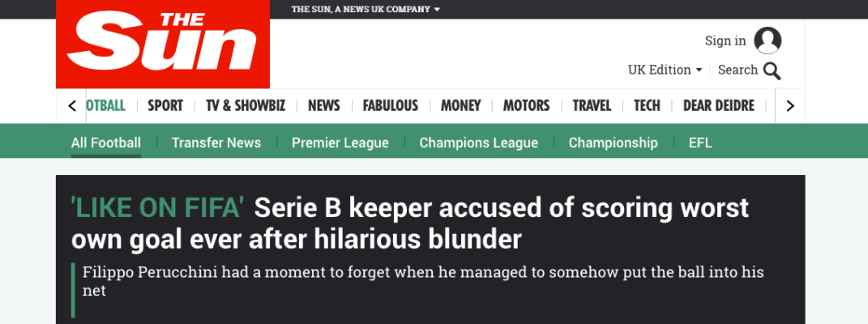Go to TV & Showbiz section
This screenshot has width=868, height=324.
(x=246, y=105)
